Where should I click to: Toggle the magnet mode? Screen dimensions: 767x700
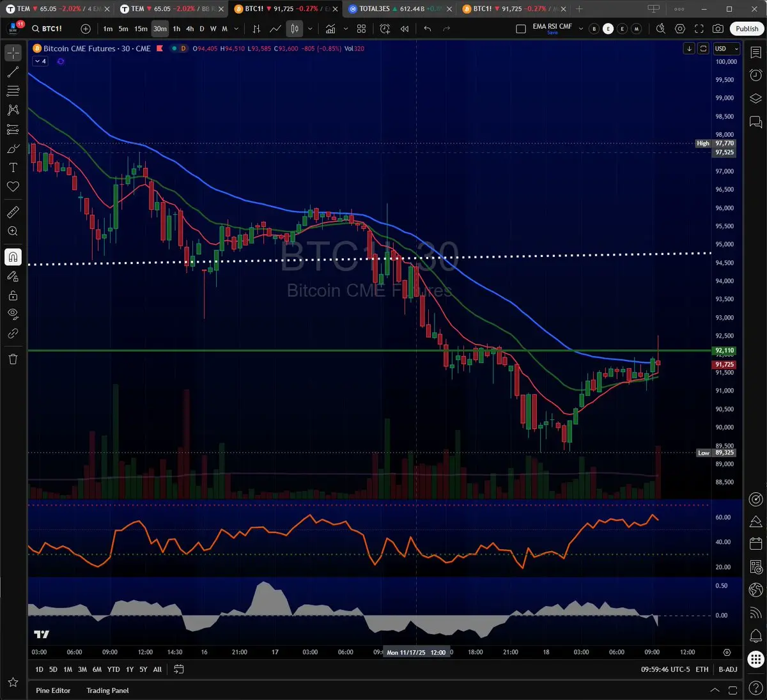click(x=13, y=256)
